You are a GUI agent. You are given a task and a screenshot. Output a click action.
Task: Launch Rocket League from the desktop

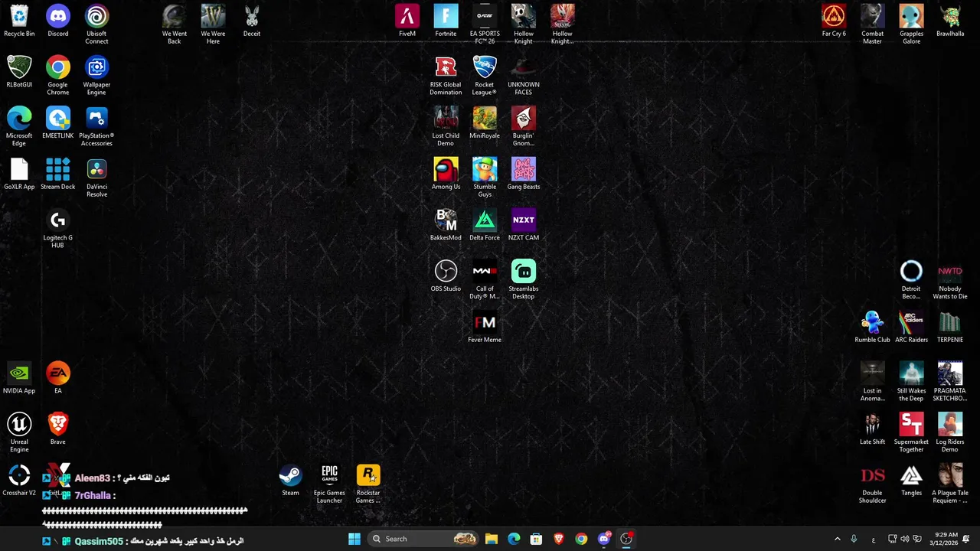485,76
